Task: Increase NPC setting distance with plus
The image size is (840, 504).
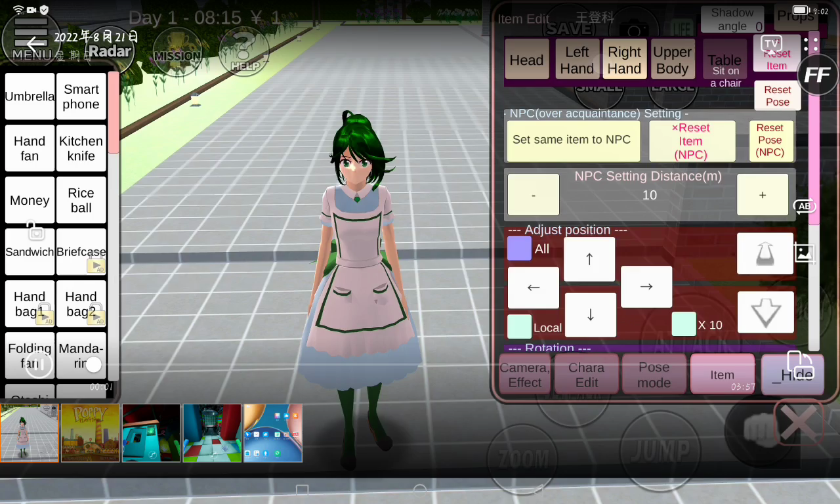Action: click(x=763, y=195)
